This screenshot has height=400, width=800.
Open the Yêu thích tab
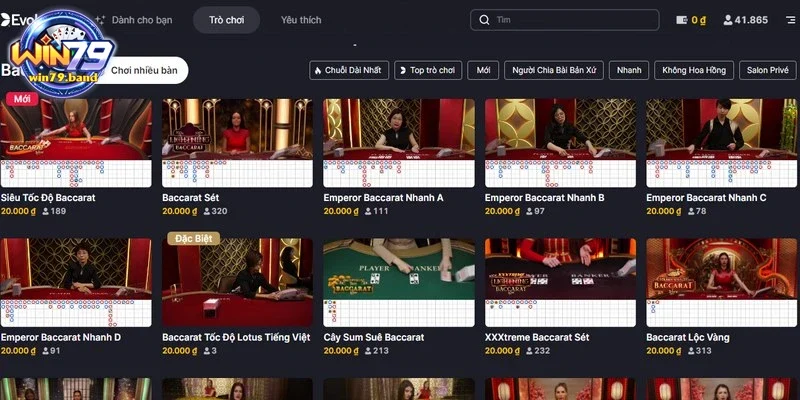301,20
